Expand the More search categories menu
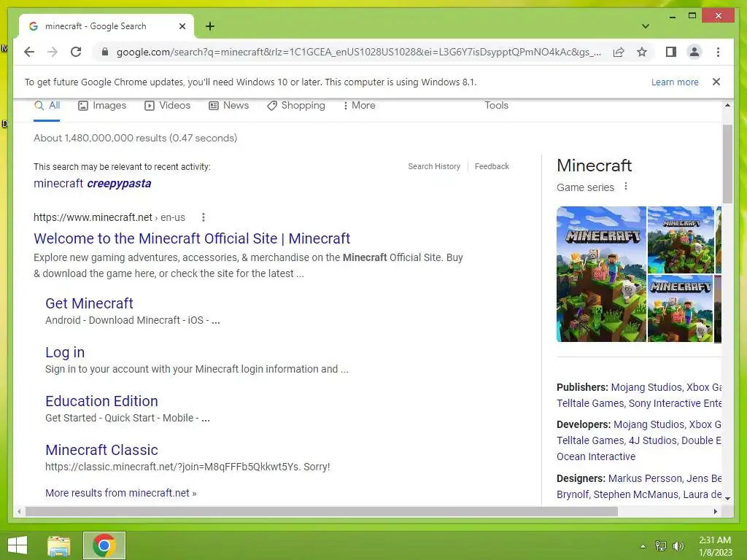This screenshot has width=747, height=560. tap(359, 105)
